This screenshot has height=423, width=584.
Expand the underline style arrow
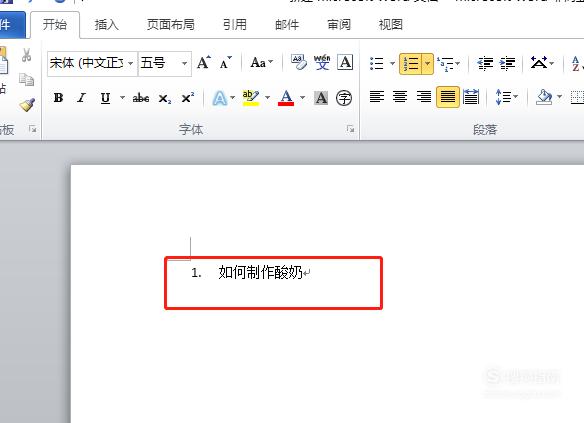pyautogui.click(x=122, y=98)
